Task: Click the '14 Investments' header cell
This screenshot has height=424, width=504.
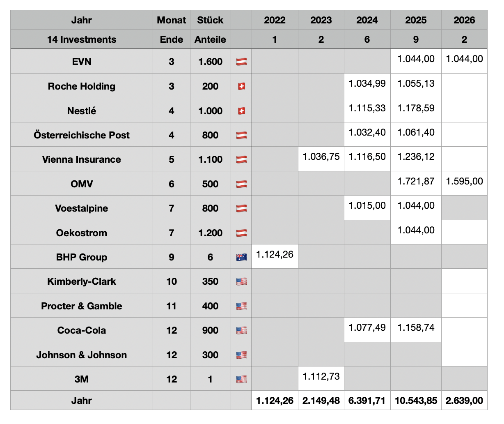Action: [x=82, y=39]
